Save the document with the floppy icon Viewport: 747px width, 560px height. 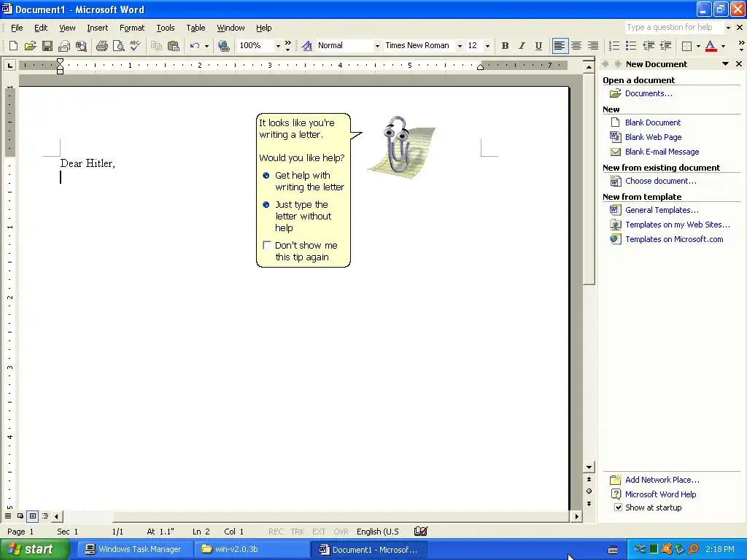(x=47, y=46)
